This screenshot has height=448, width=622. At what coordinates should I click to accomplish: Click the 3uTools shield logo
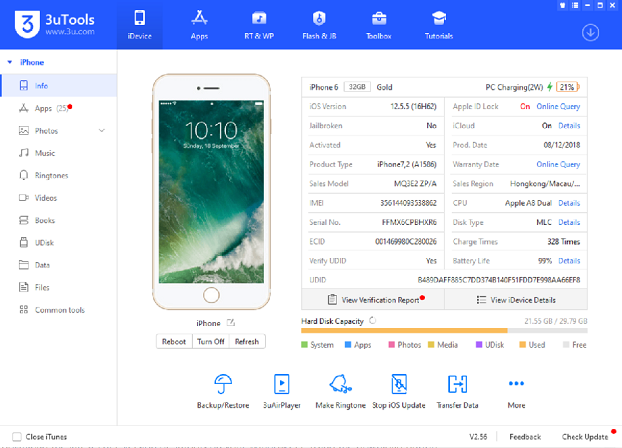27,25
